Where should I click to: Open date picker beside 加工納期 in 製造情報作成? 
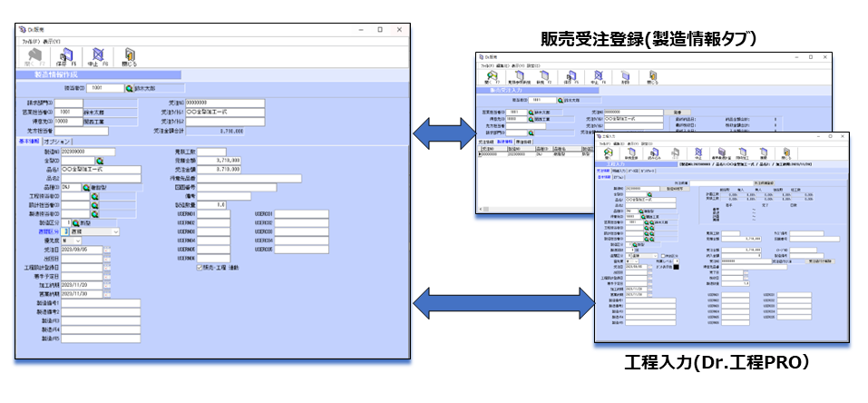click(x=107, y=285)
